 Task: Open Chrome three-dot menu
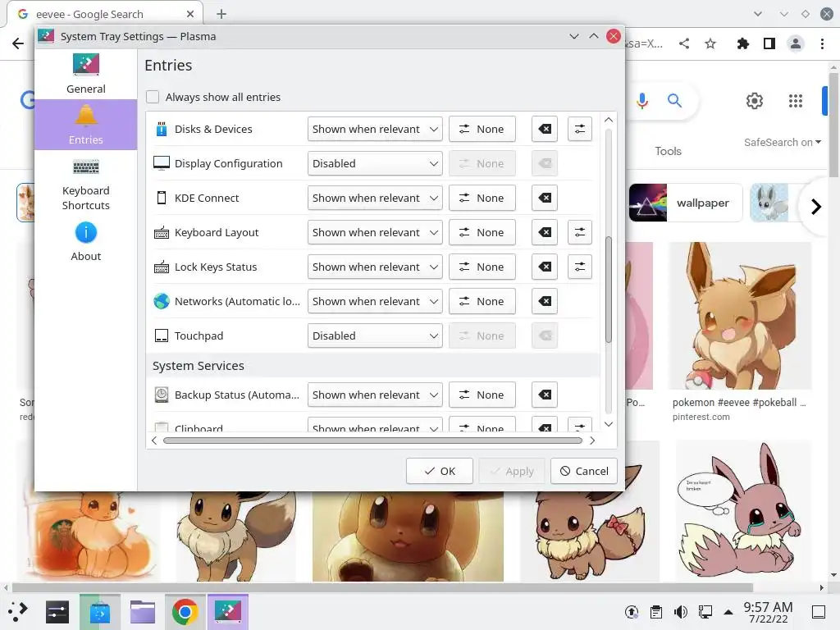click(x=822, y=43)
